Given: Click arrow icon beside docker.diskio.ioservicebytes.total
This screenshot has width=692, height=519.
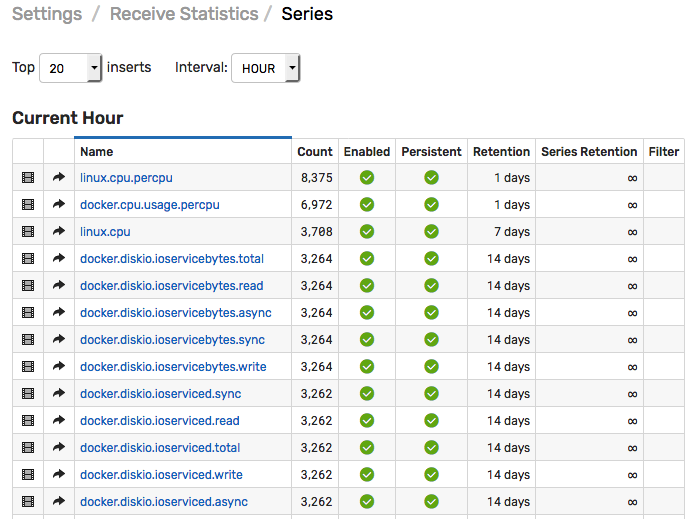Looking at the screenshot, I should click(59, 259).
